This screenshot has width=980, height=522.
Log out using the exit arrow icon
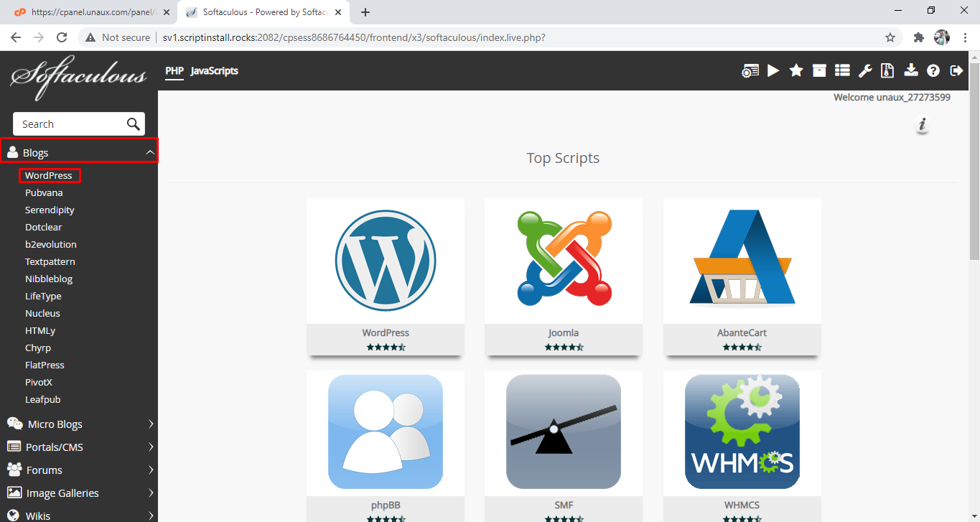[x=956, y=70]
